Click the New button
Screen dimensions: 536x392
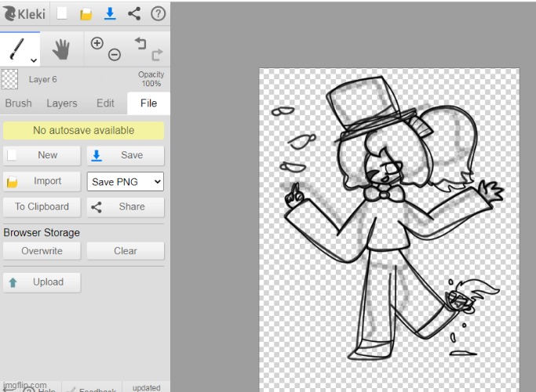tap(42, 155)
